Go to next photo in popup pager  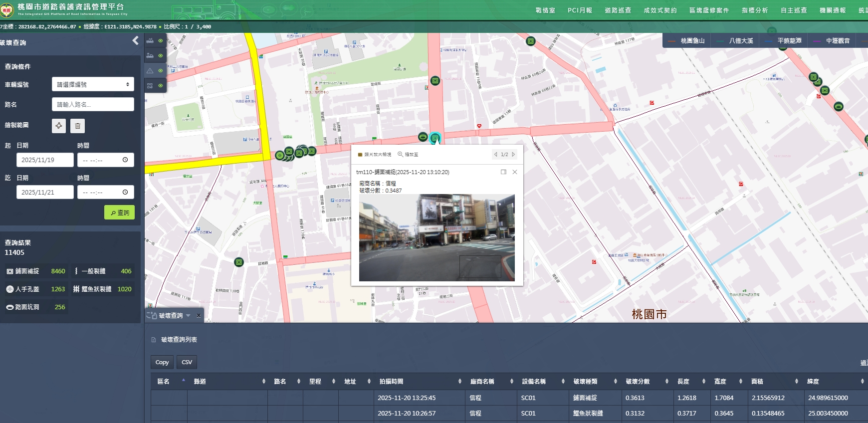click(x=513, y=155)
